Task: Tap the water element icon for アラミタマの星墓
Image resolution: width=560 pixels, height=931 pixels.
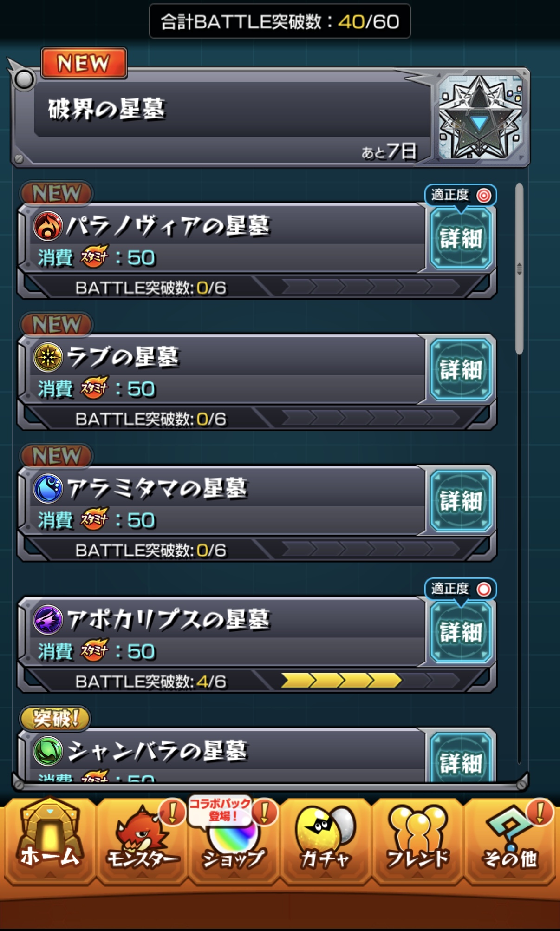Action: [x=48, y=489]
